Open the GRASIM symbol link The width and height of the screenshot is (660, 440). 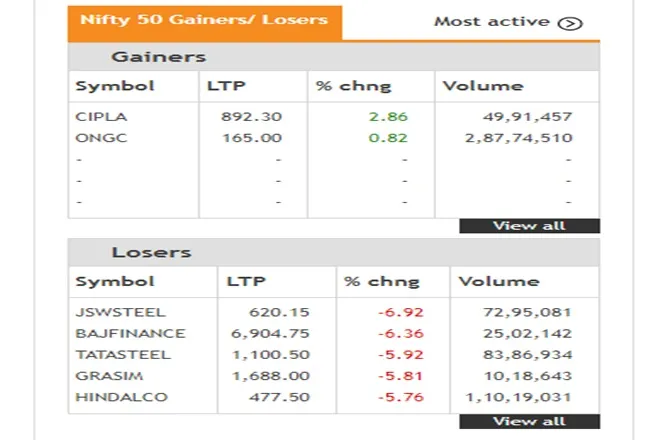tap(109, 376)
